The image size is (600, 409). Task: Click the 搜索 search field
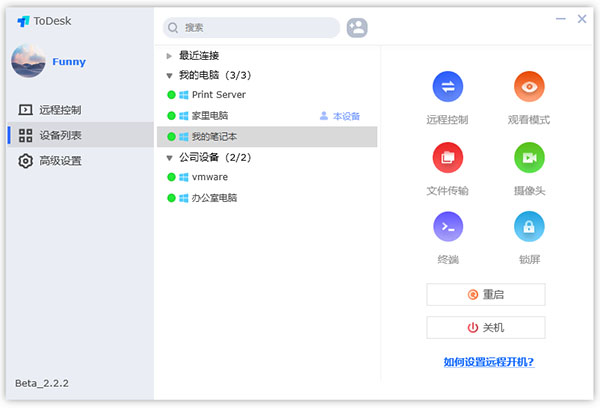click(255, 28)
